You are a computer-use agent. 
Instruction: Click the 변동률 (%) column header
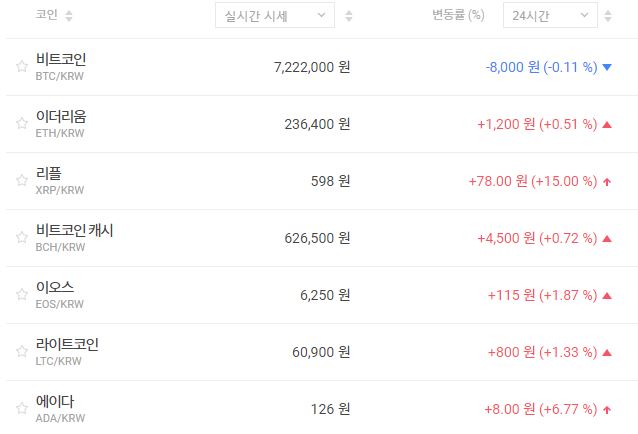point(458,16)
